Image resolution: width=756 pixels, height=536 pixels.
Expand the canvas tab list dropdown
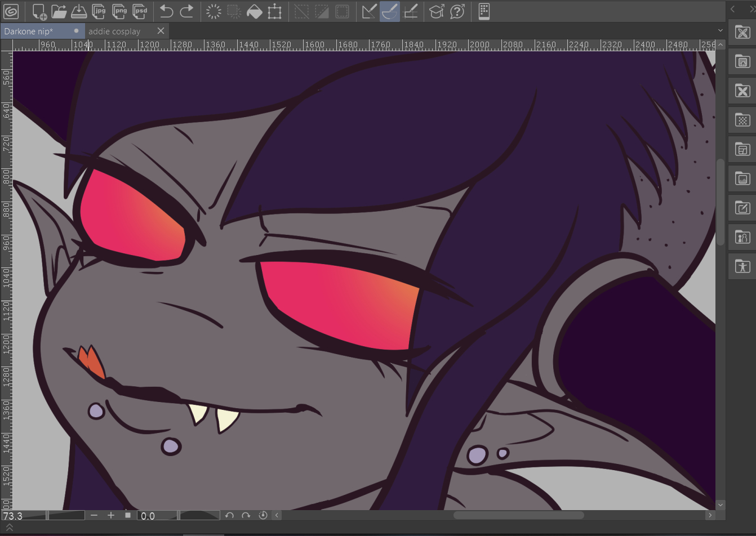point(720,31)
